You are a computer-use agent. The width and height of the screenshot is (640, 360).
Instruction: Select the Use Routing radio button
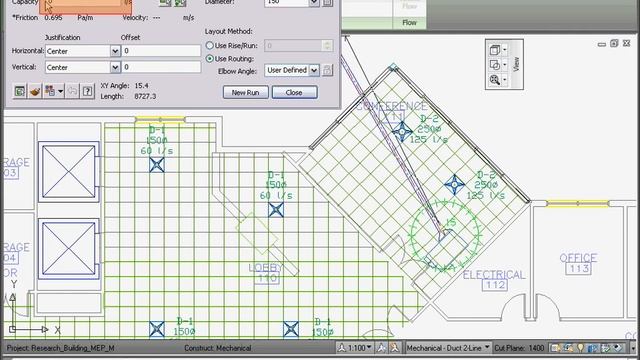[209, 58]
